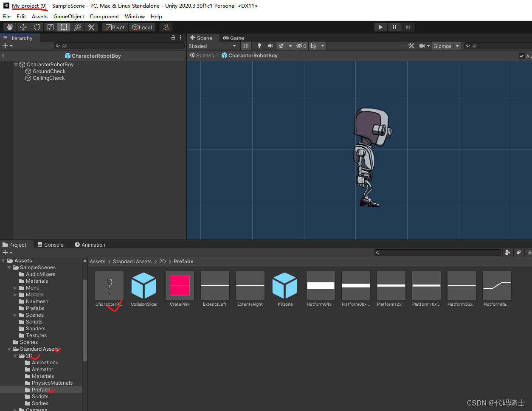Open Project create plus dropdown

pyautogui.click(x=7, y=253)
